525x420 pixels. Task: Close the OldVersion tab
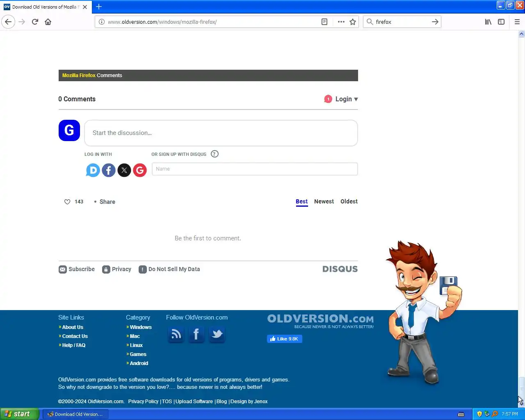click(85, 7)
